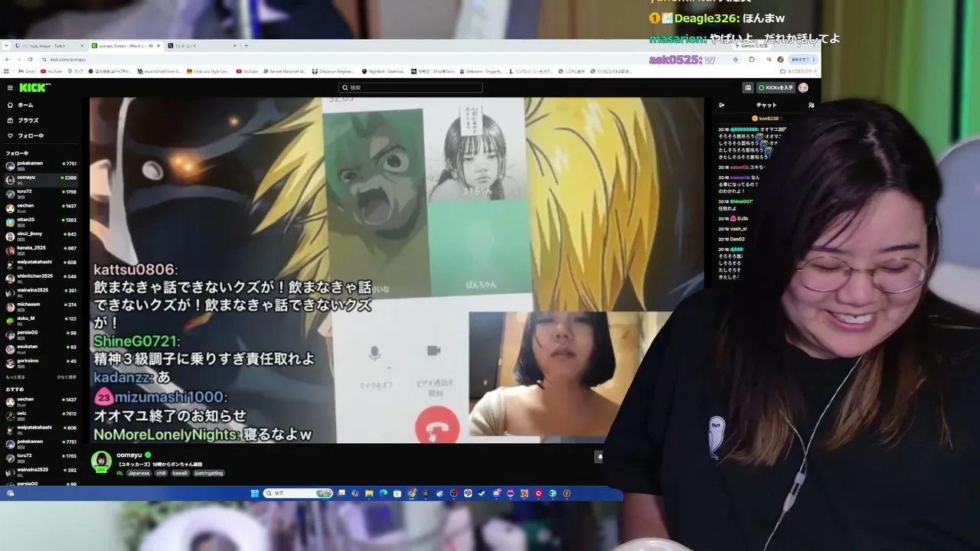Mute audio on oomayu Stream tab
The height and width of the screenshot is (551, 980).
[x=150, y=46]
